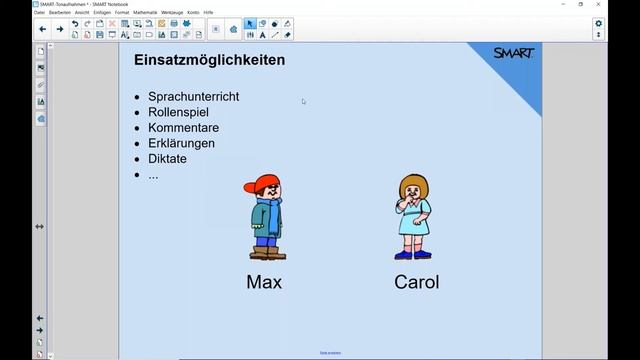This screenshot has height=360, width=640.
Task: Open the cloud share icon
Action: (233, 29)
